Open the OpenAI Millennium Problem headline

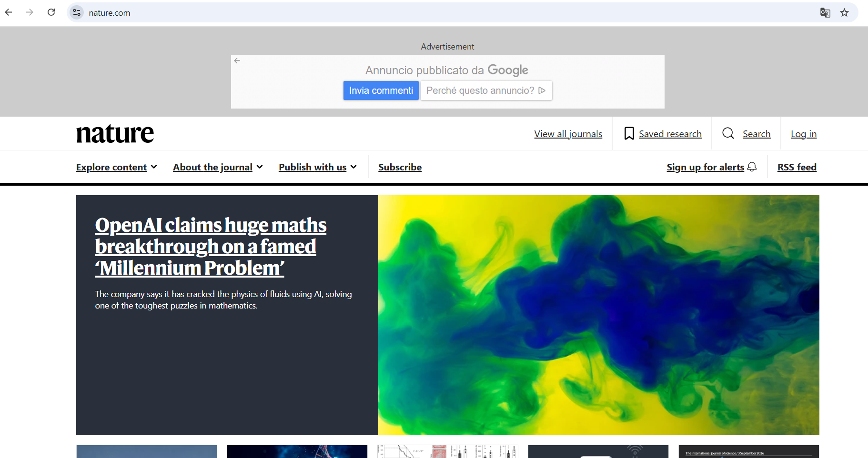pos(211,247)
